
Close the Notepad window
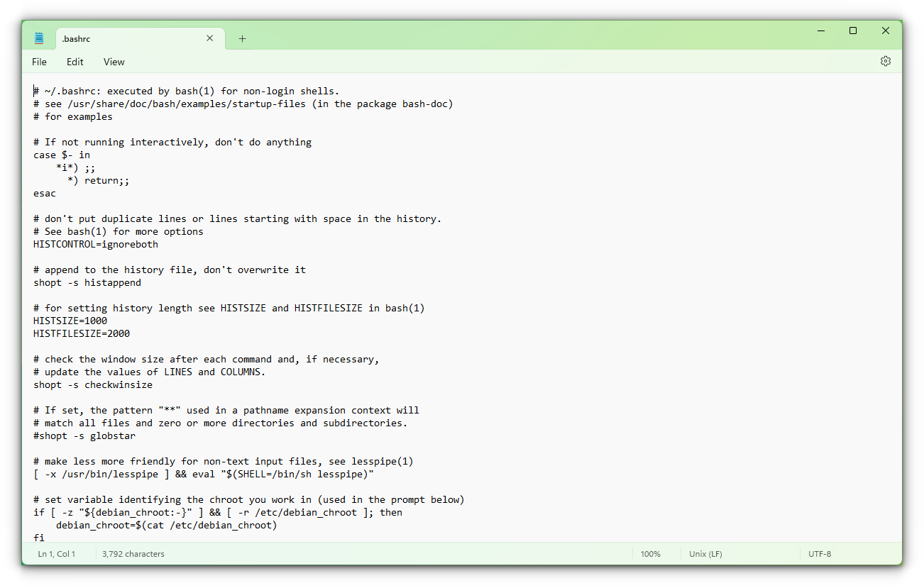886,30
